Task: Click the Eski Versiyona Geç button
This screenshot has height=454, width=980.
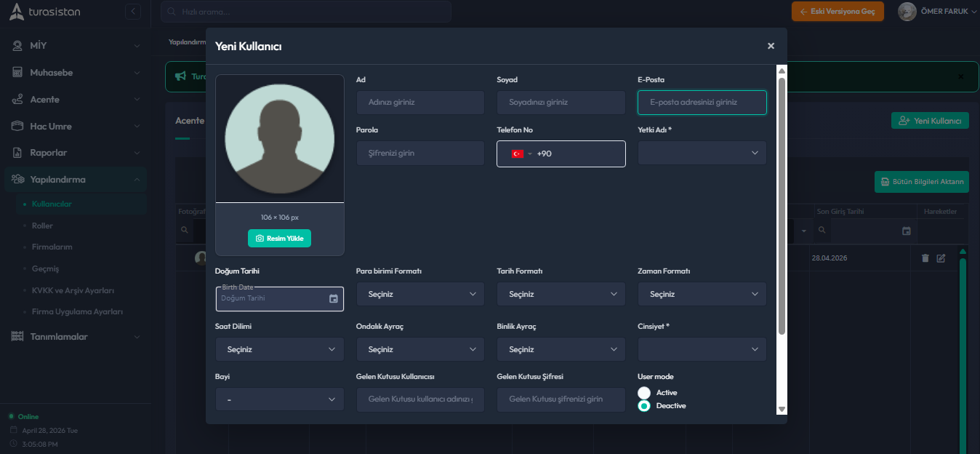Action: point(838,12)
